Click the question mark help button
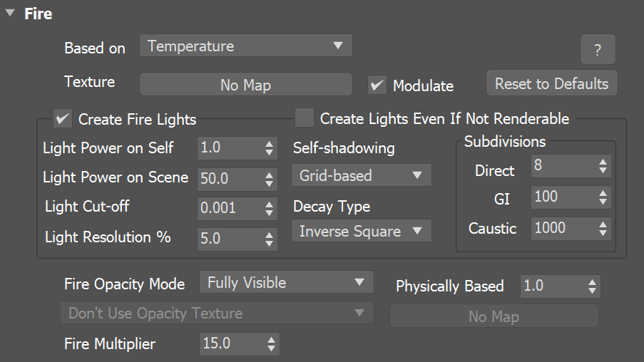 click(598, 49)
